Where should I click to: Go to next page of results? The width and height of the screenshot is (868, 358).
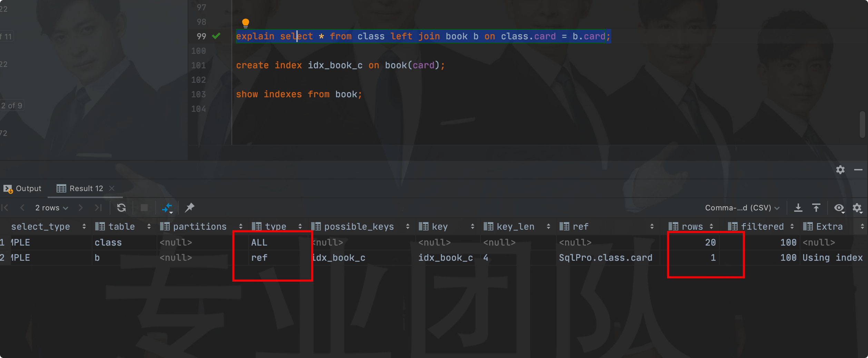pos(81,208)
